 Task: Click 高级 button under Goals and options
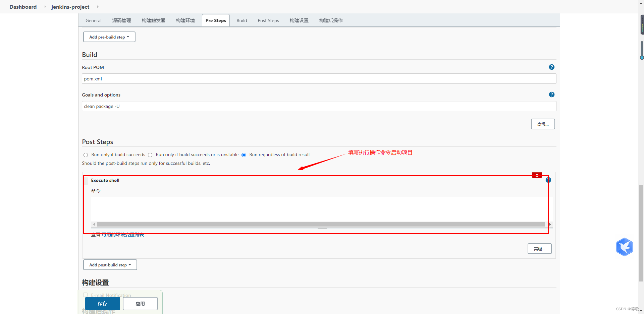click(x=543, y=124)
